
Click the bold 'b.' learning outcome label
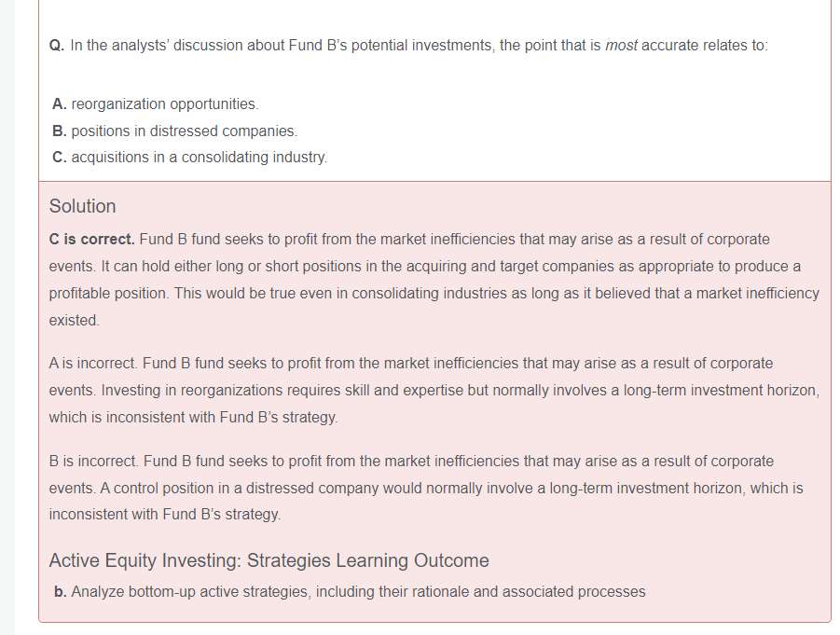click(61, 591)
